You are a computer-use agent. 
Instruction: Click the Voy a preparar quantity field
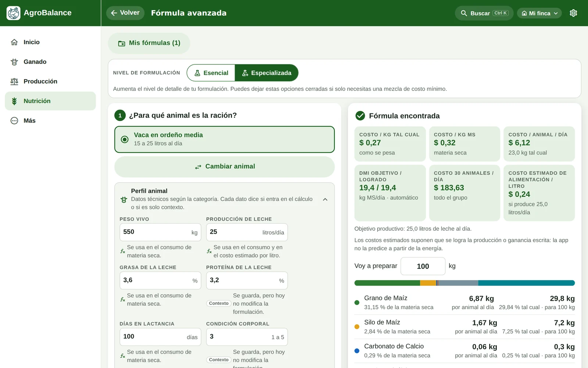coord(423,266)
